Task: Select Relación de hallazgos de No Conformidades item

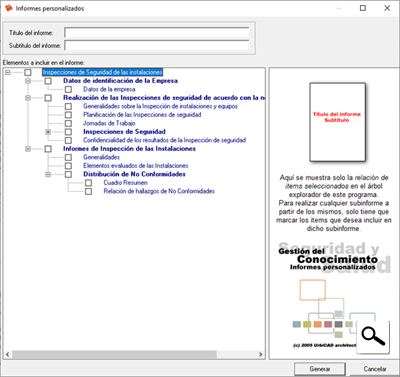Action: pos(159,191)
